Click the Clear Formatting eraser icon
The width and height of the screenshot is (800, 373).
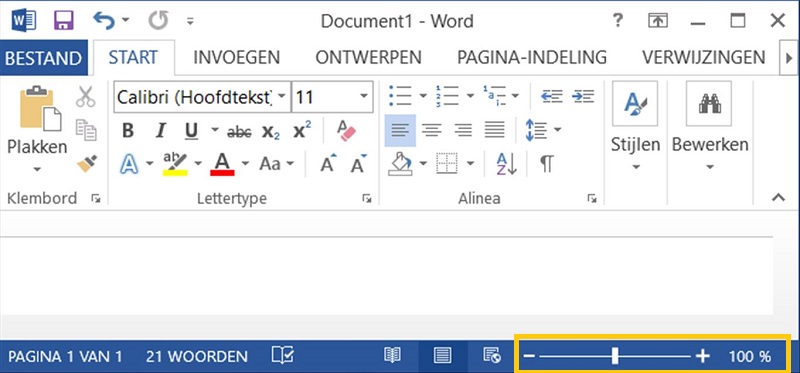point(346,131)
